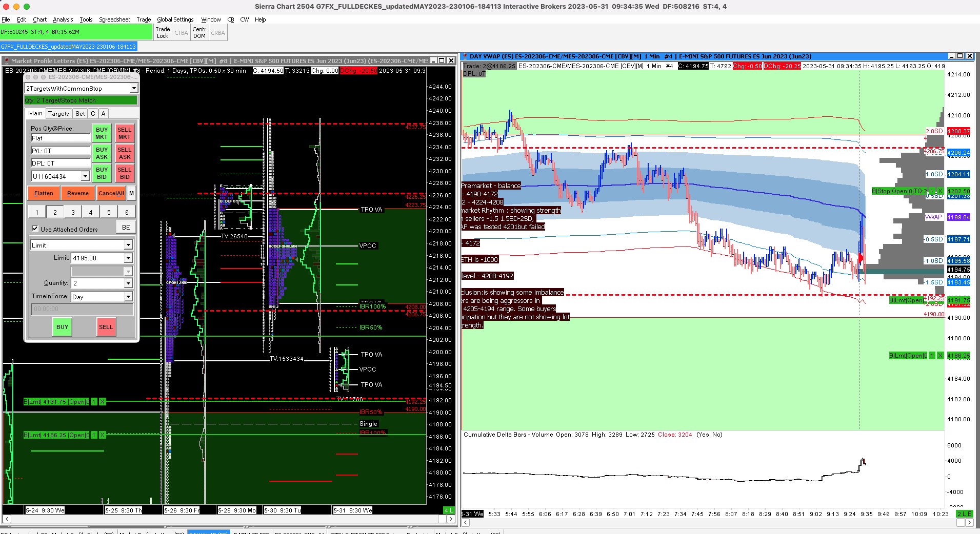Switch to the Targets tab
The image size is (980, 534).
58,114
